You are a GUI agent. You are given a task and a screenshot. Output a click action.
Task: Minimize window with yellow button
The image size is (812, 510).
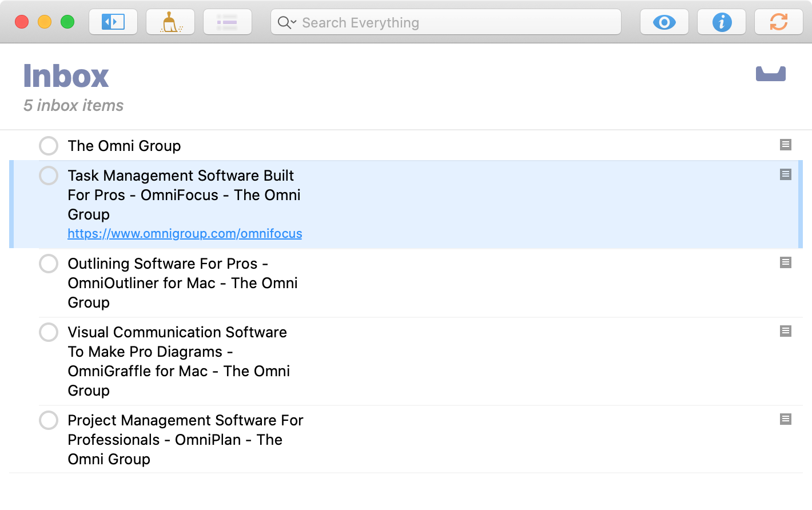point(45,22)
